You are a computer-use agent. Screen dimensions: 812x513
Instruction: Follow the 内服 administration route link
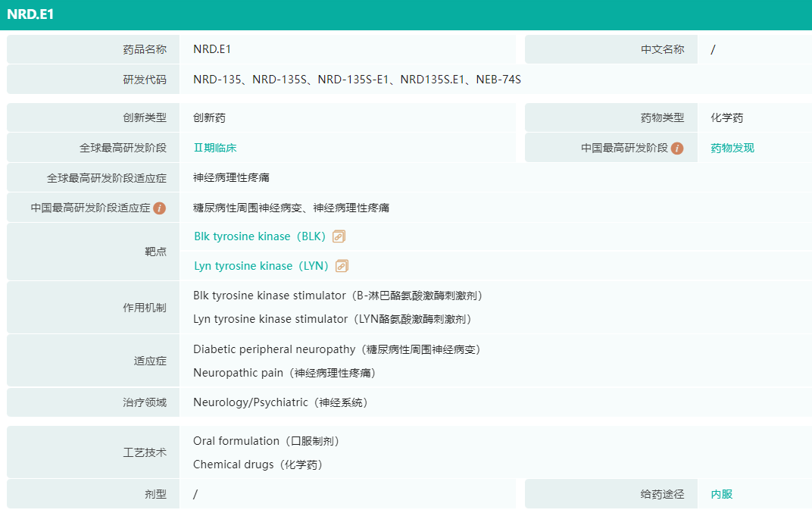(721, 494)
